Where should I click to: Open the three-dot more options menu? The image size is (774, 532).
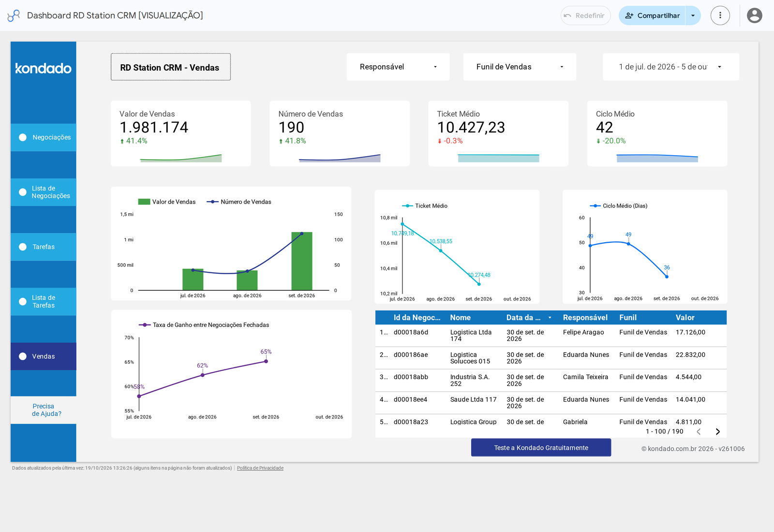(720, 15)
